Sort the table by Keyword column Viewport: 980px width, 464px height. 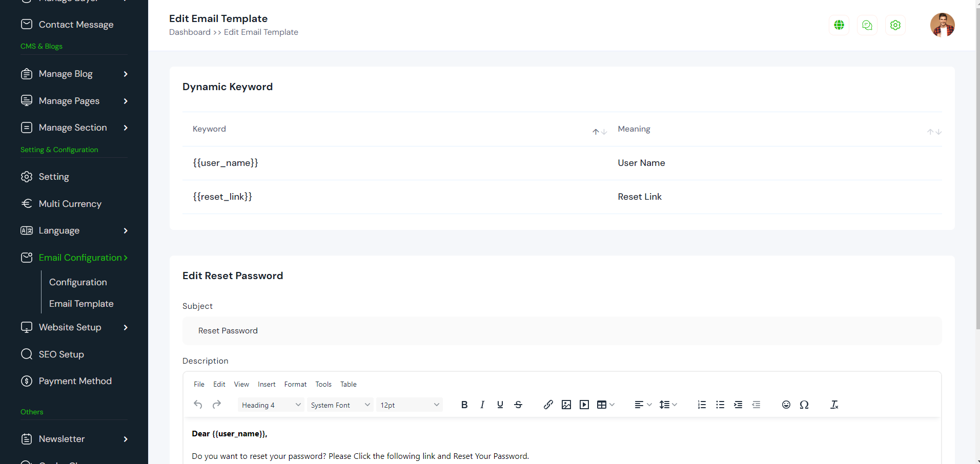599,132
